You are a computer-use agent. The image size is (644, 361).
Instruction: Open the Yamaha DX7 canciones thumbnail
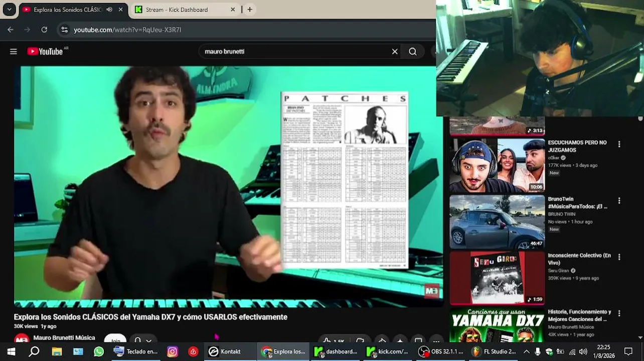[x=497, y=325]
